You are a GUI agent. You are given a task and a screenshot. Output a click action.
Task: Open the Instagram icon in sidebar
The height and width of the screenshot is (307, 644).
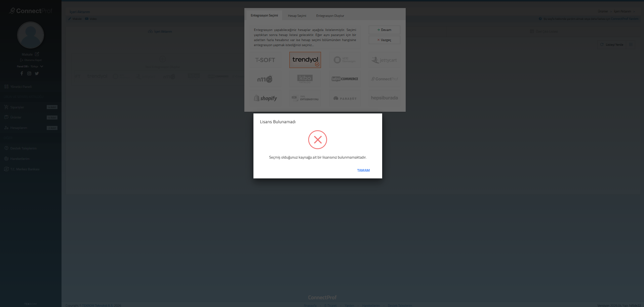[x=29, y=73]
